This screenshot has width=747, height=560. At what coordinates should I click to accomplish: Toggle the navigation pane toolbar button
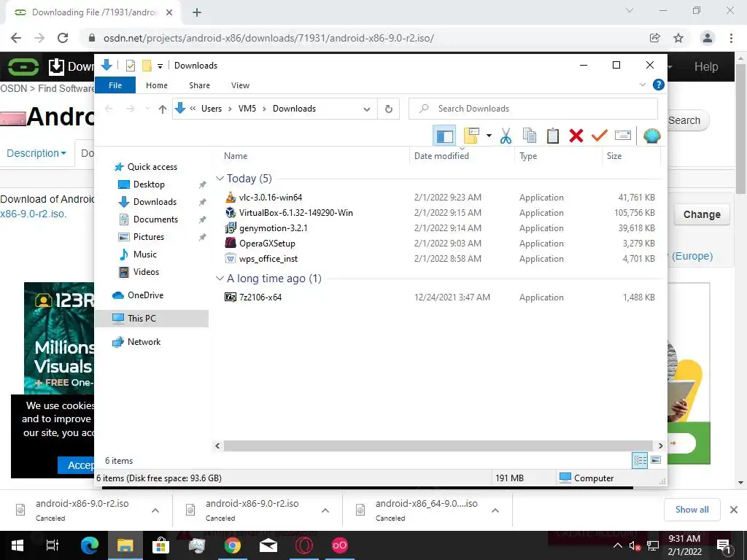point(444,136)
